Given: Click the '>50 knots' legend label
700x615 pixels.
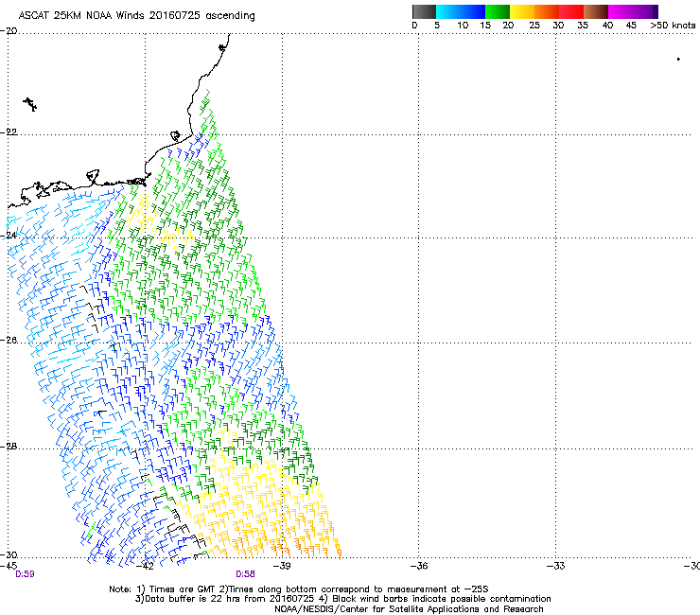Looking at the screenshot, I should (x=673, y=26).
